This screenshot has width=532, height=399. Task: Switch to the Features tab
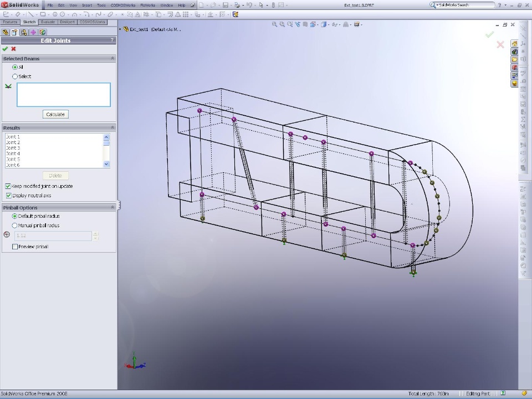pyautogui.click(x=10, y=22)
